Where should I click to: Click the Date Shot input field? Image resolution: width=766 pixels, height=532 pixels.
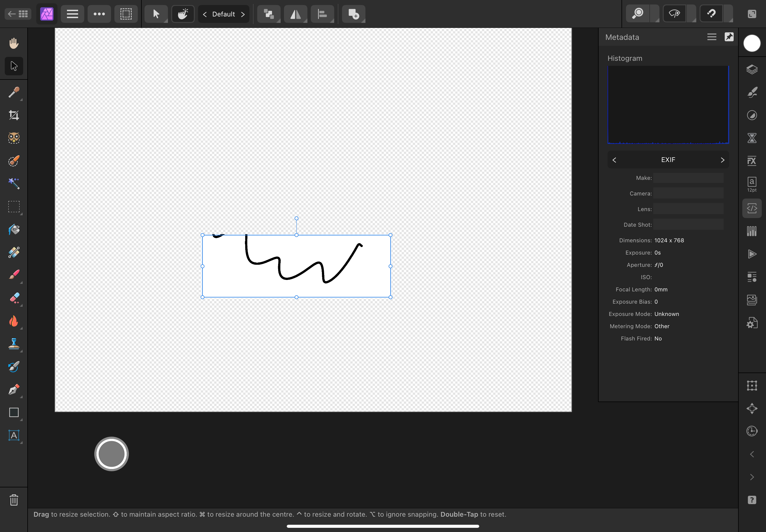click(x=688, y=225)
